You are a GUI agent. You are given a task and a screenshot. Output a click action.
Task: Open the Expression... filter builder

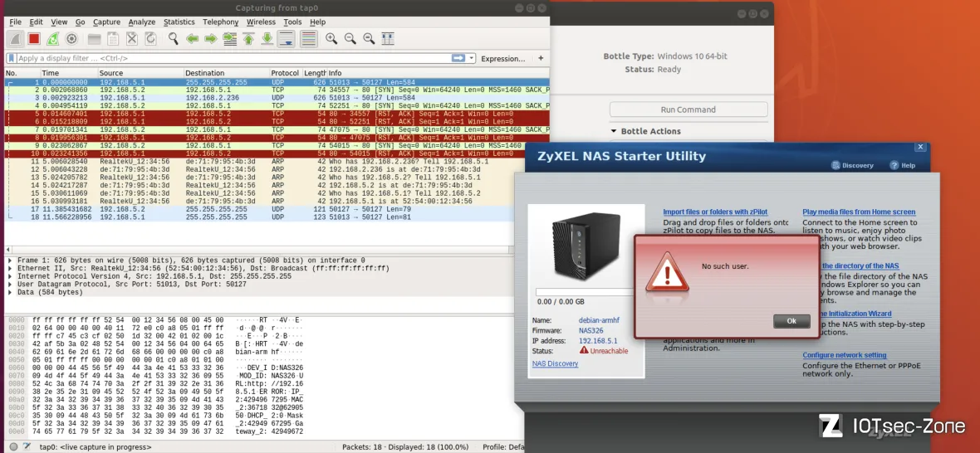(x=502, y=59)
